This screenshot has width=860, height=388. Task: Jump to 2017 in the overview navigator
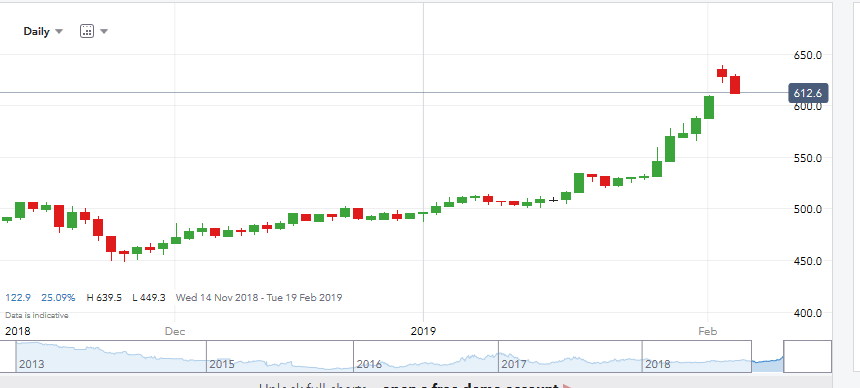point(514,364)
